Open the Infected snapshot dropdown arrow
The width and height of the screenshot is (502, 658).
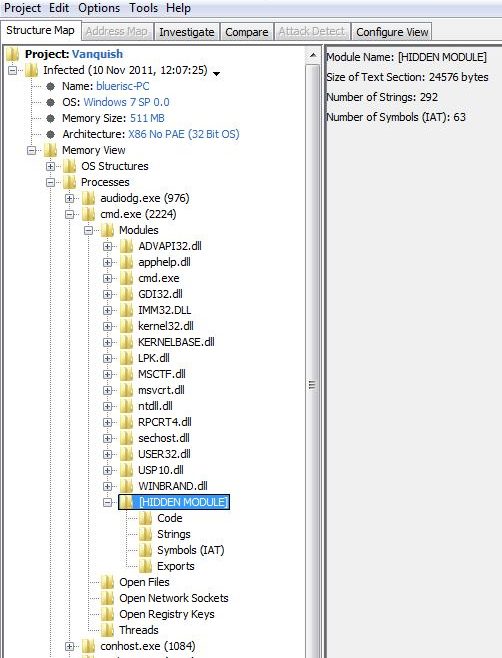217,74
